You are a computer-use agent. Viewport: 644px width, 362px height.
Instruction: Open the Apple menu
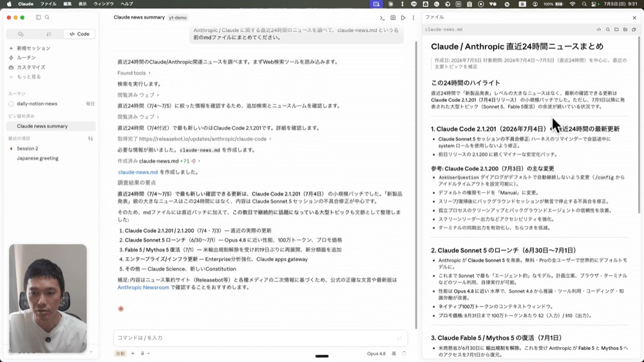pyautogui.click(x=9, y=4)
